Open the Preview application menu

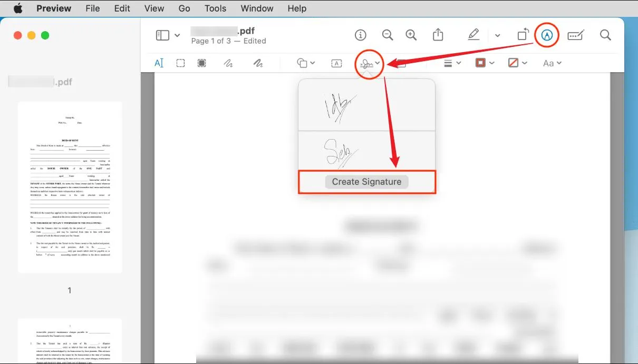tap(54, 8)
